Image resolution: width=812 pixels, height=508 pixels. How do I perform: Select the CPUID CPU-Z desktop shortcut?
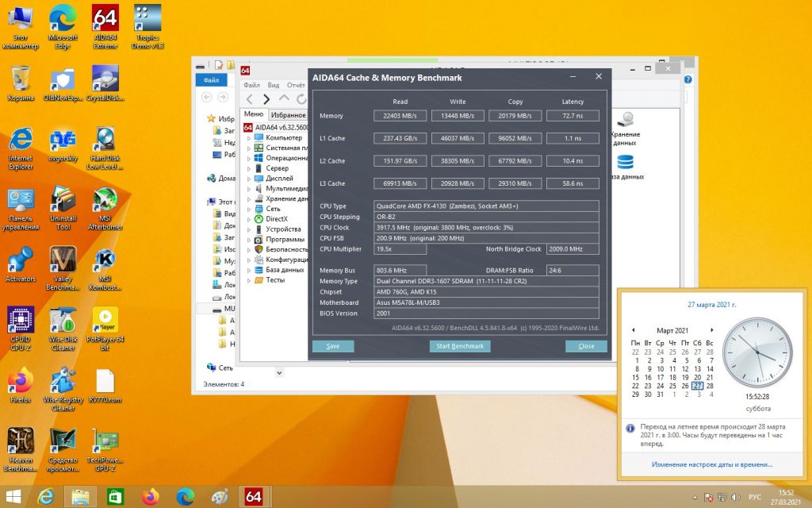coord(21,329)
